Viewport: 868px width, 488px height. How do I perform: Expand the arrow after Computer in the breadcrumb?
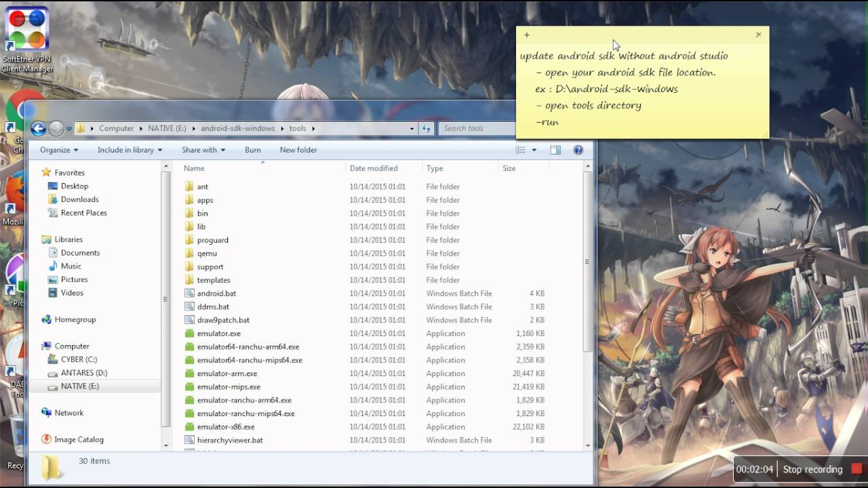click(140, 128)
